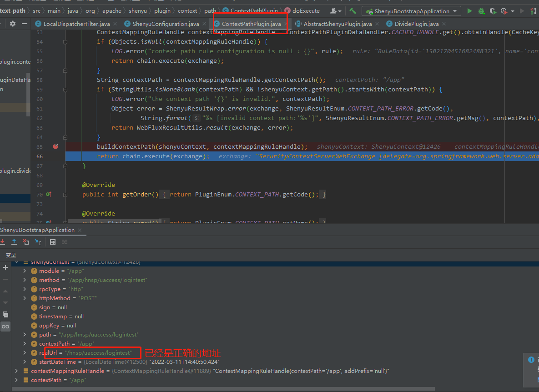This screenshot has height=392, width=539.
Task: Expand the contextMappingRuleHandle variable entry
Action: pos(16,371)
